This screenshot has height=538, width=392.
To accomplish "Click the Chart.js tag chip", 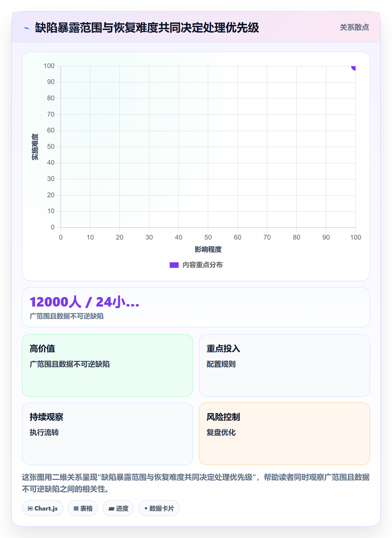I will (x=43, y=508).
